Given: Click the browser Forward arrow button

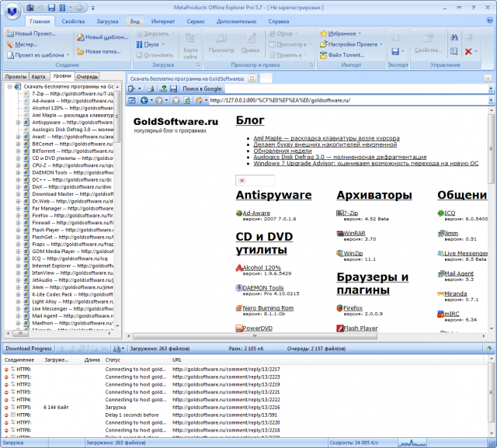Looking at the screenshot, I should [x=158, y=100].
